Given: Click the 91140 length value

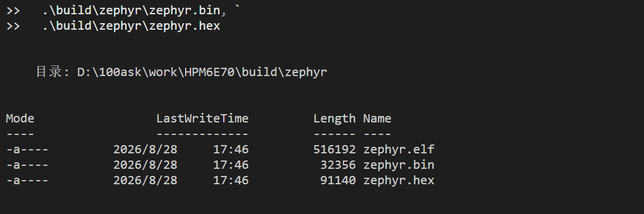Looking at the screenshot, I should point(338,181).
